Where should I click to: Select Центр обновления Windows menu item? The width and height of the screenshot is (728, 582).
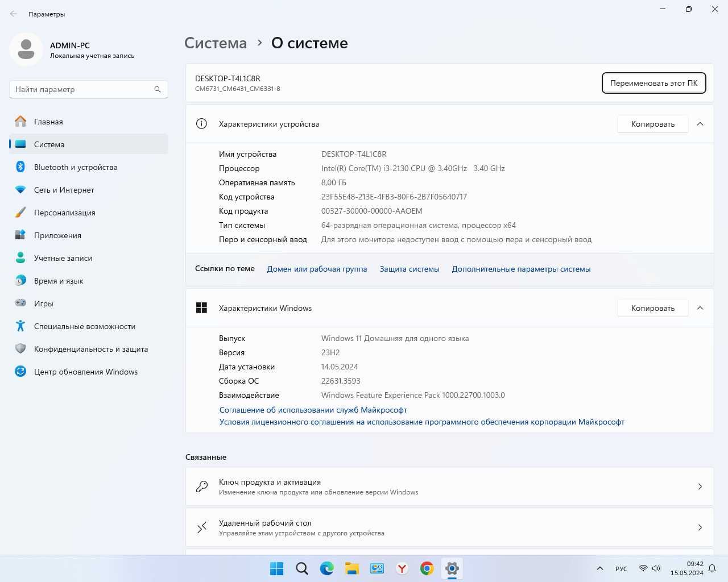click(x=89, y=372)
